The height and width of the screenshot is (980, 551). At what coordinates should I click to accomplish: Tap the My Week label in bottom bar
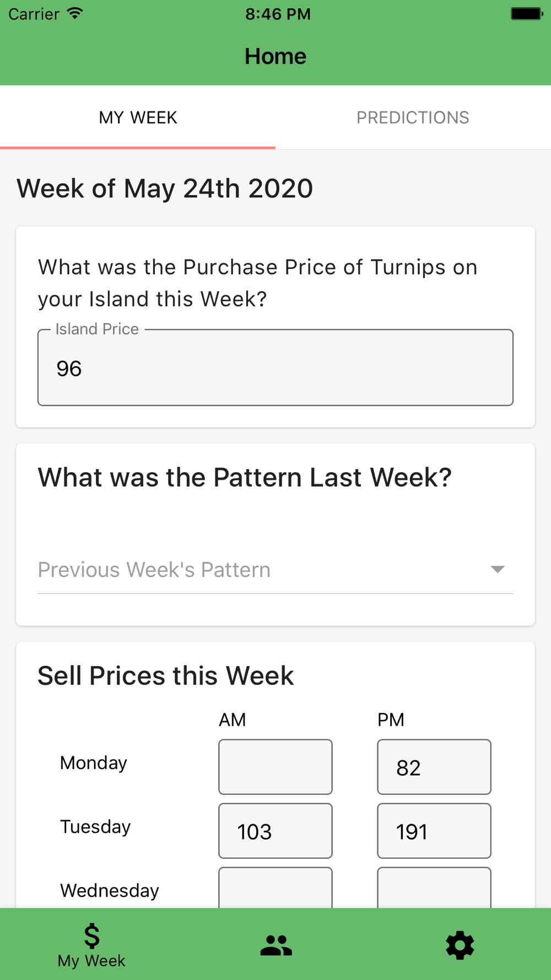[x=91, y=961]
